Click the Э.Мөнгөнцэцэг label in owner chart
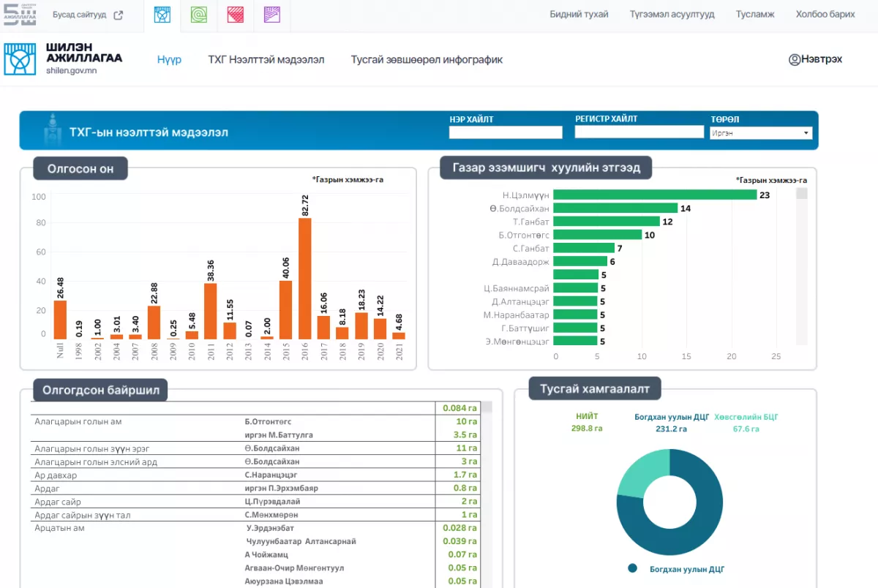The image size is (878, 588). (x=517, y=341)
